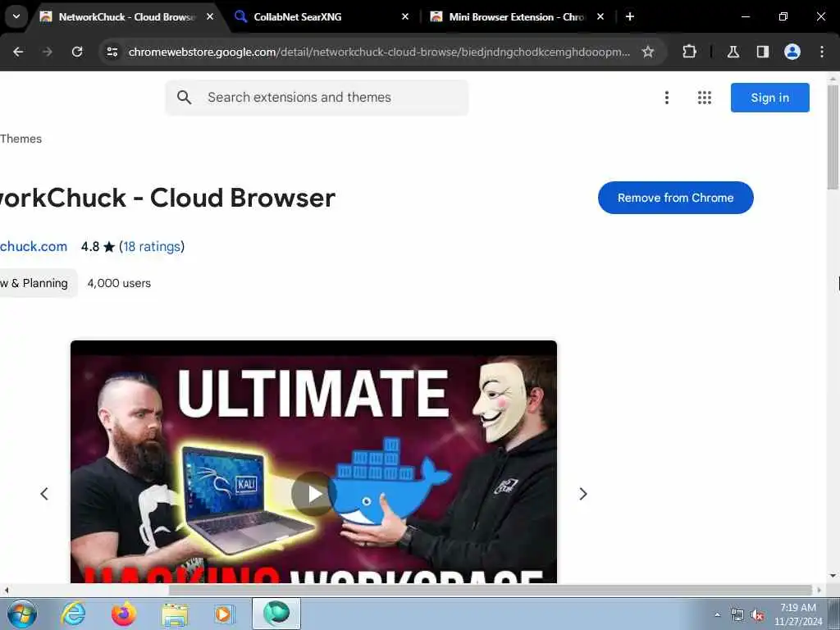Screen dimensions: 840x630
Task: Close the CollabNet SearXNG tab
Action: pyautogui.click(x=405, y=16)
